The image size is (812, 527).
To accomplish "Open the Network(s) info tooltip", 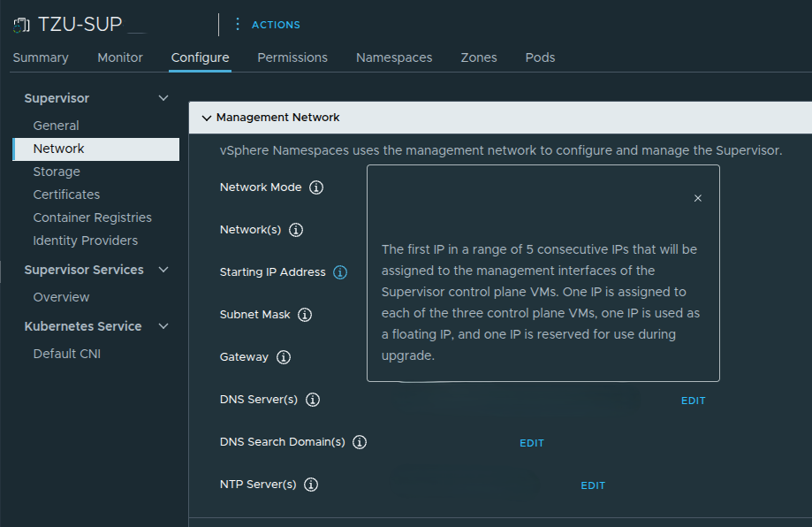I will (295, 230).
